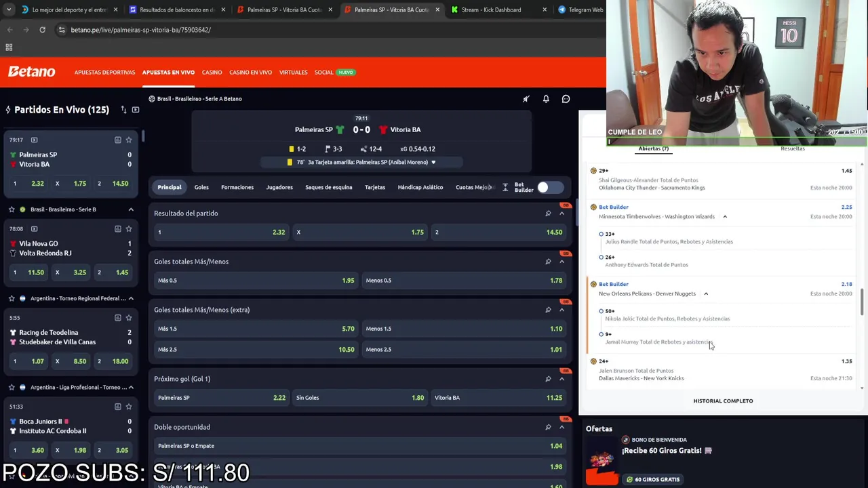The width and height of the screenshot is (868, 488).
Task: Open the chat bubble icon on match header
Action: [566, 99]
